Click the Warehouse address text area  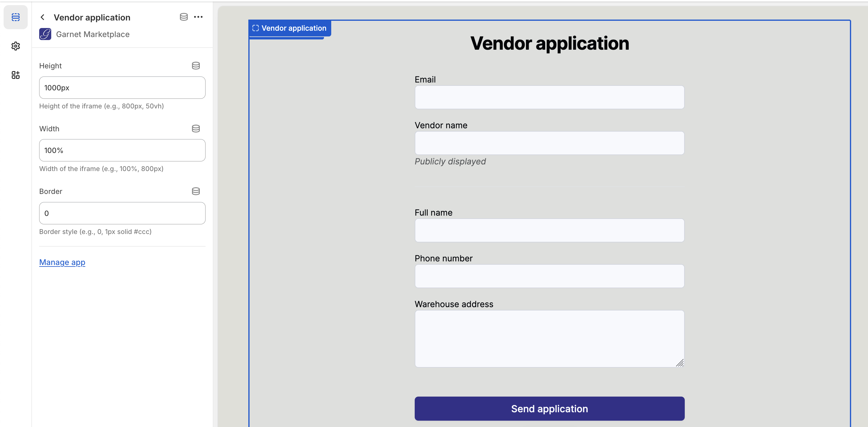coord(549,339)
